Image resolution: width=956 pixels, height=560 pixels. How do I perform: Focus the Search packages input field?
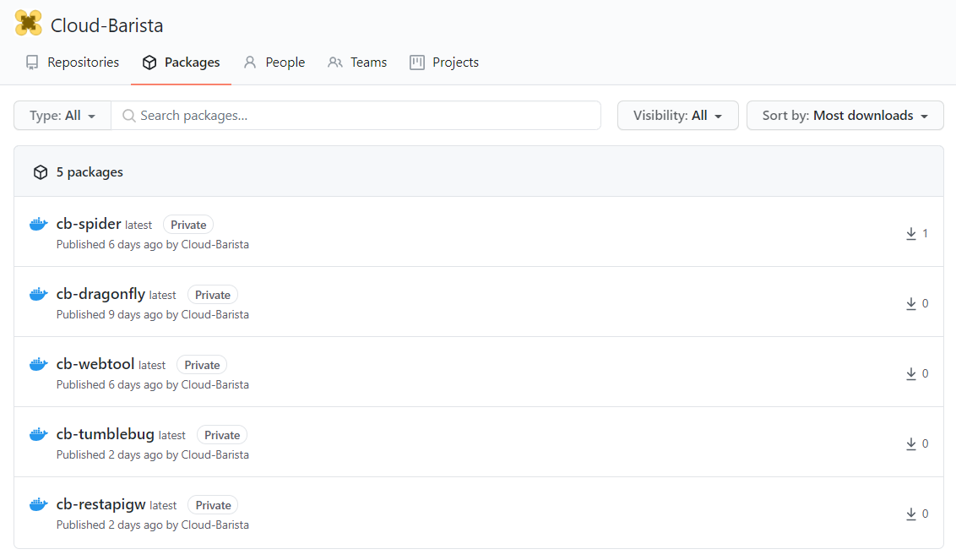pyautogui.click(x=356, y=115)
